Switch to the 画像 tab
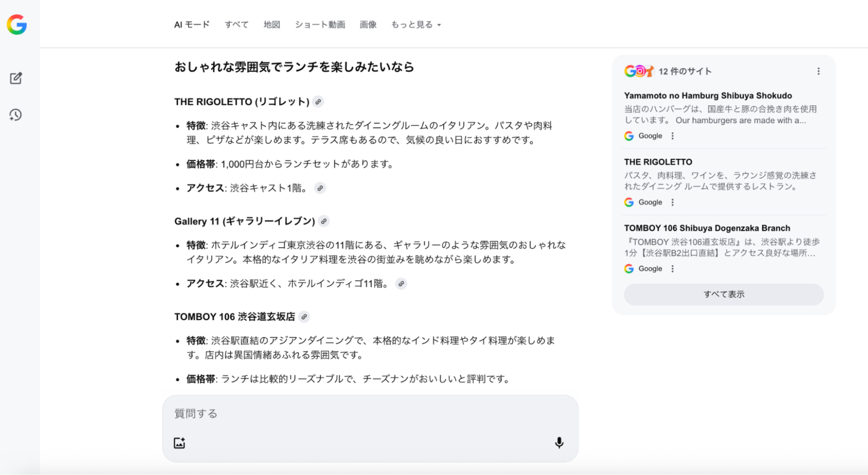This screenshot has width=868, height=475. pyautogui.click(x=368, y=24)
